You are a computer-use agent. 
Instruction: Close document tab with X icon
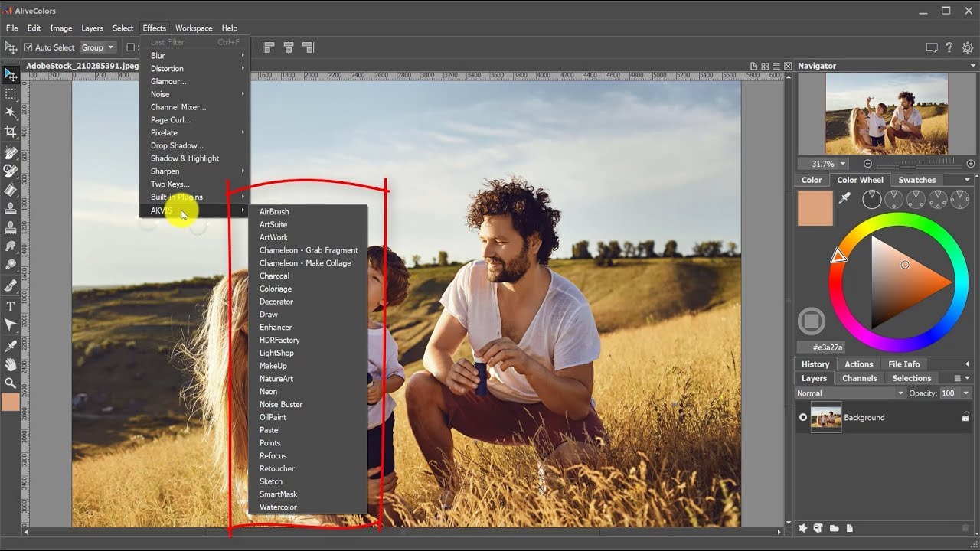[789, 67]
